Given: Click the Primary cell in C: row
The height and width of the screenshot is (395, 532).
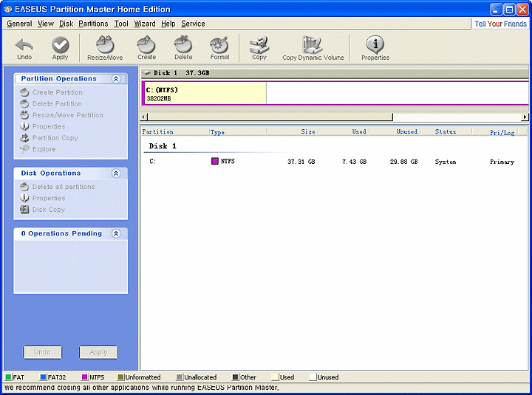Looking at the screenshot, I should 502,162.
